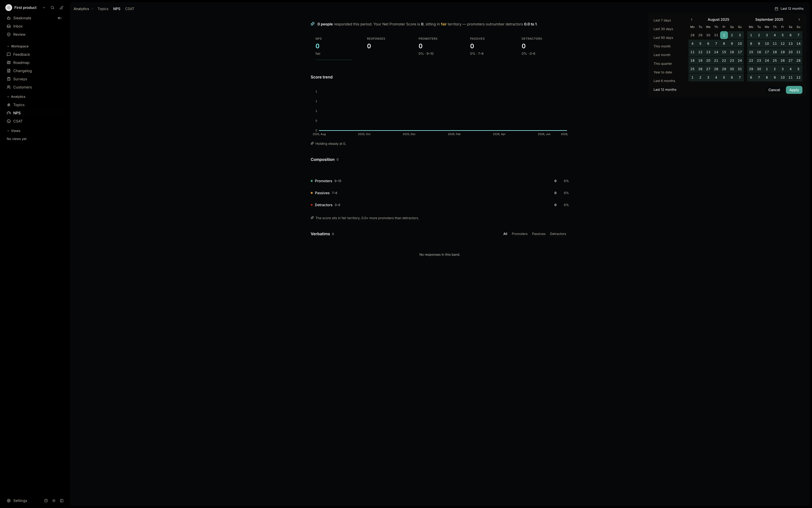This screenshot has width=812, height=508.
Task: Open Settings from the sidebar footer
Action: [x=17, y=501]
